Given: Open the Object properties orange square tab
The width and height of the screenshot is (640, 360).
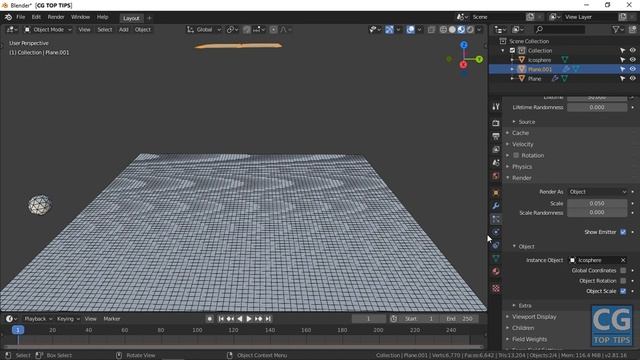Looking at the screenshot, I should 496,193.
